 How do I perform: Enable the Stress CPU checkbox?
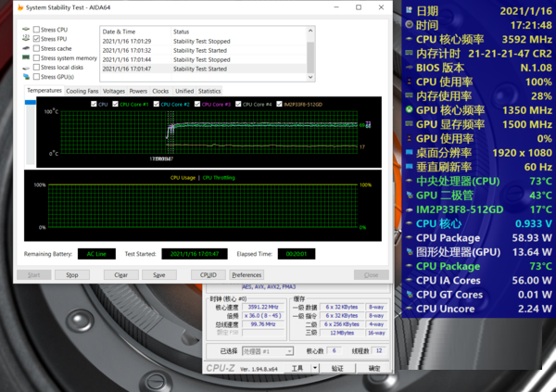point(35,31)
